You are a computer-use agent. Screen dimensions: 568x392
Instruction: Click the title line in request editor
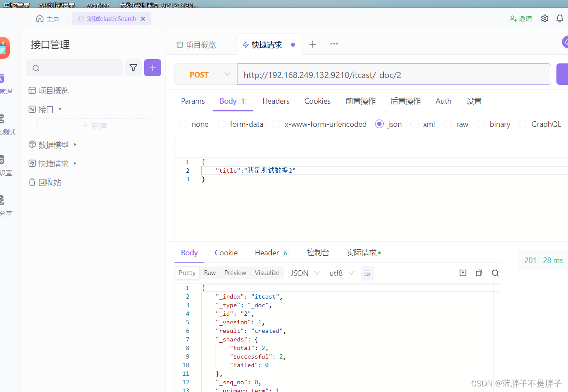(255, 171)
